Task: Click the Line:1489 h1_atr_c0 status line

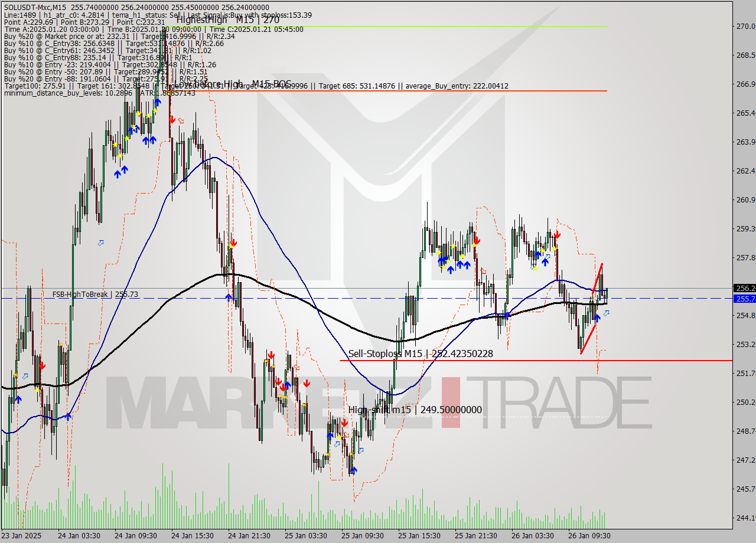Action: 158,15
